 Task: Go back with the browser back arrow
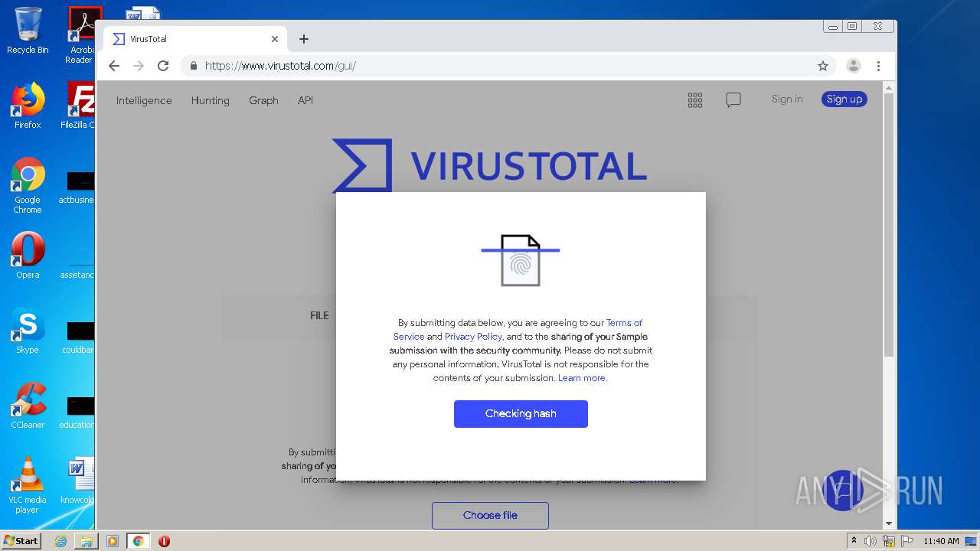pos(114,66)
